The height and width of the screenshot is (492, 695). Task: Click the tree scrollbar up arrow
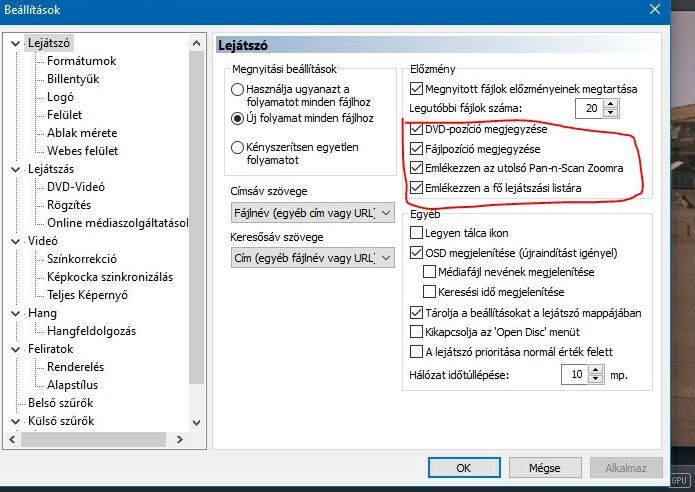196,43
